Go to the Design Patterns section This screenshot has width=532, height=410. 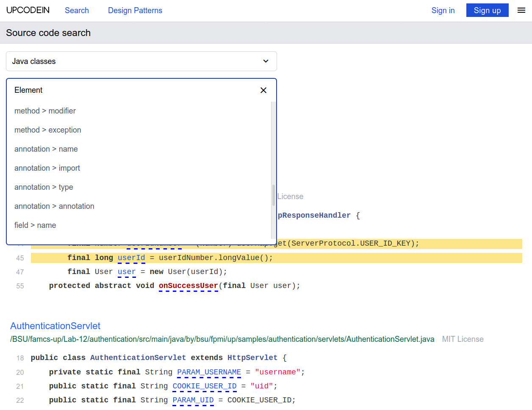pos(135,10)
